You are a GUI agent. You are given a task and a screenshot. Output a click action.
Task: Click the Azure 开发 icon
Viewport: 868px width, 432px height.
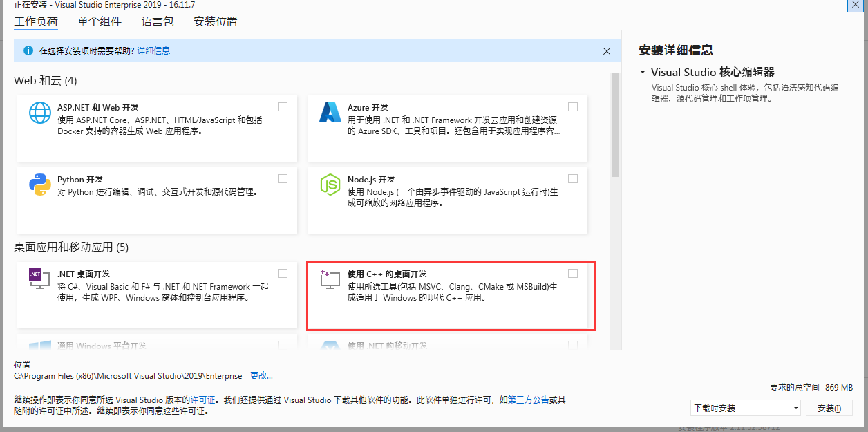(x=330, y=113)
